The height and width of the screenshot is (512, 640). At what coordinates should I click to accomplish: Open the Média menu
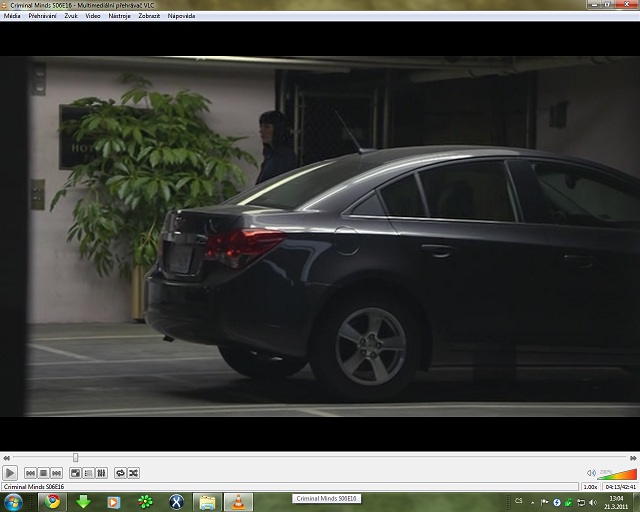click(12, 16)
